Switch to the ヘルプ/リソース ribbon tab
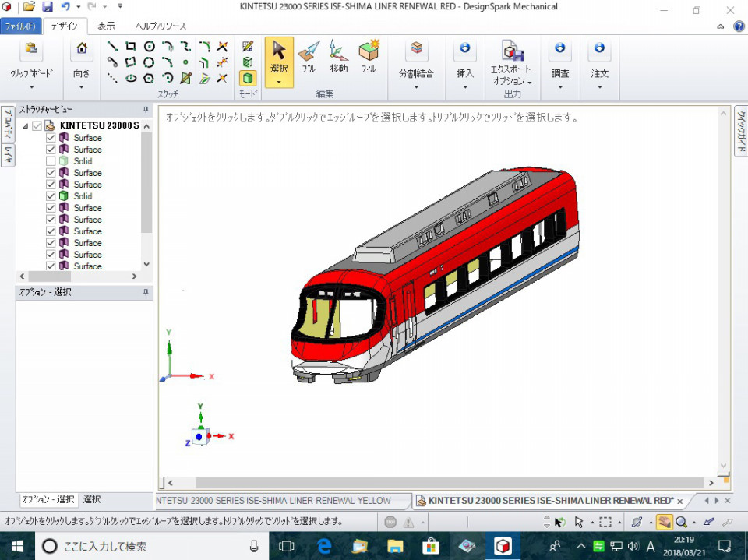Viewport: 748px width, 560px height. click(161, 26)
